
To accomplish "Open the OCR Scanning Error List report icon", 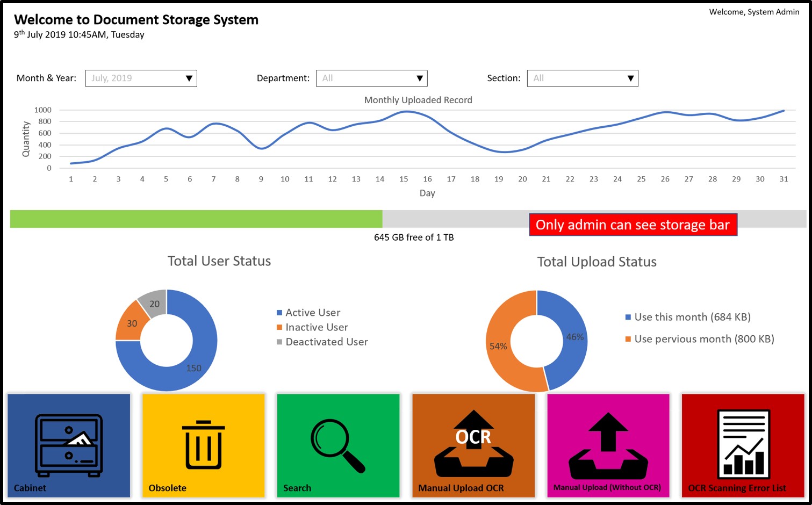I will click(x=744, y=444).
